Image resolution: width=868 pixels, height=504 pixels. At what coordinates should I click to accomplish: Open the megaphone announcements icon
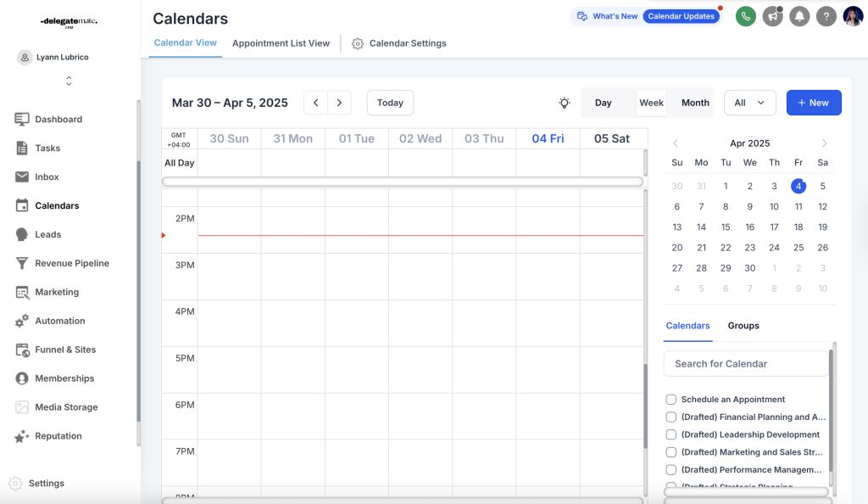772,16
